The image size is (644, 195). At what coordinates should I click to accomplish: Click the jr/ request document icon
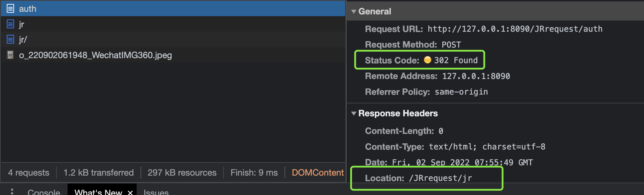tap(10, 39)
